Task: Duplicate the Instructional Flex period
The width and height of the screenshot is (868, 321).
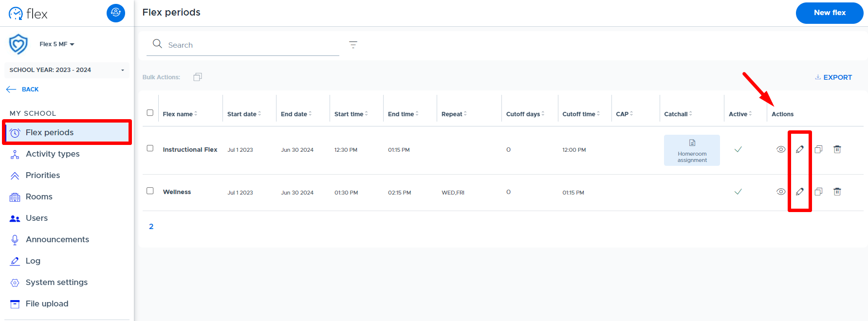Action: click(818, 149)
